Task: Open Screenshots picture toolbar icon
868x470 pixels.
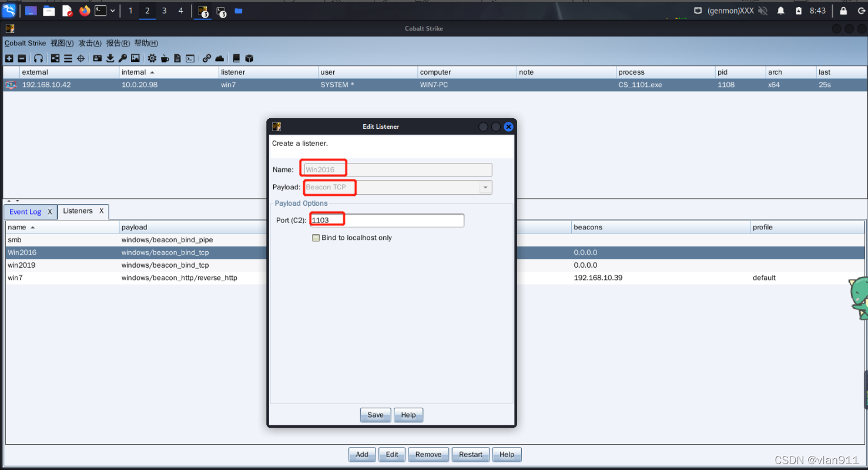Action: [135, 58]
